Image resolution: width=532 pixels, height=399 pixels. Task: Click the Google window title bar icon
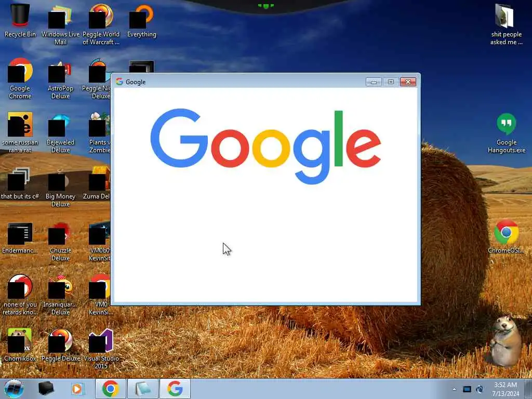pyautogui.click(x=119, y=82)
